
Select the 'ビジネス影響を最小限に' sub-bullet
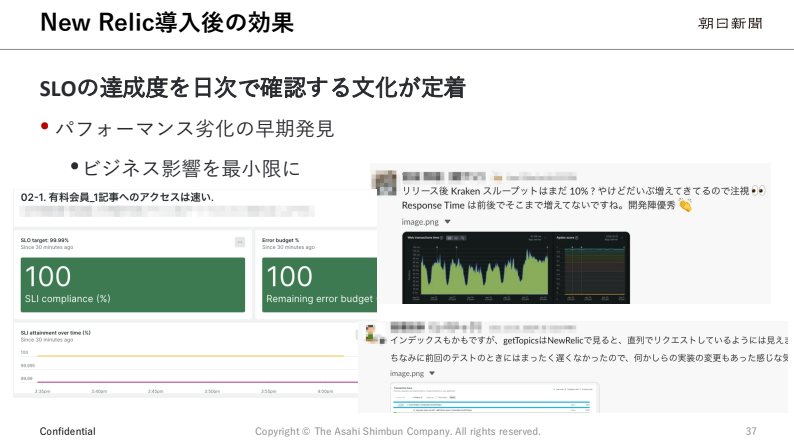(x=191, y=169)
